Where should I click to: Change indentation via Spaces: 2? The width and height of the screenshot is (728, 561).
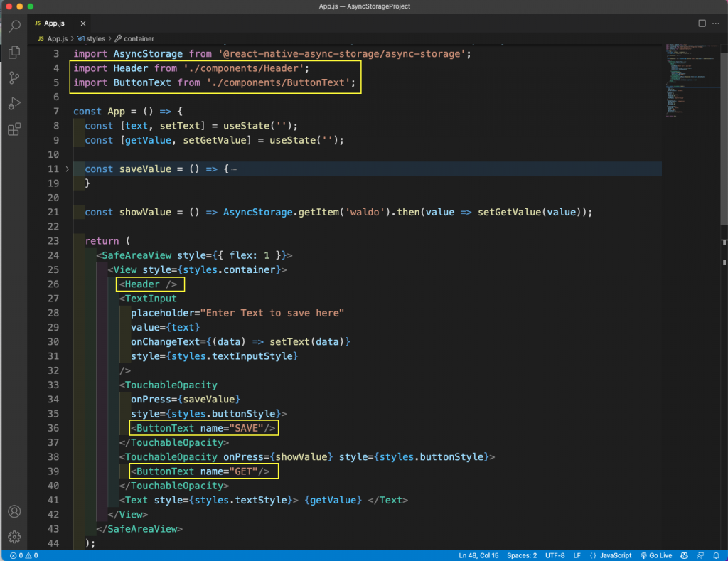tap(521, 555)
